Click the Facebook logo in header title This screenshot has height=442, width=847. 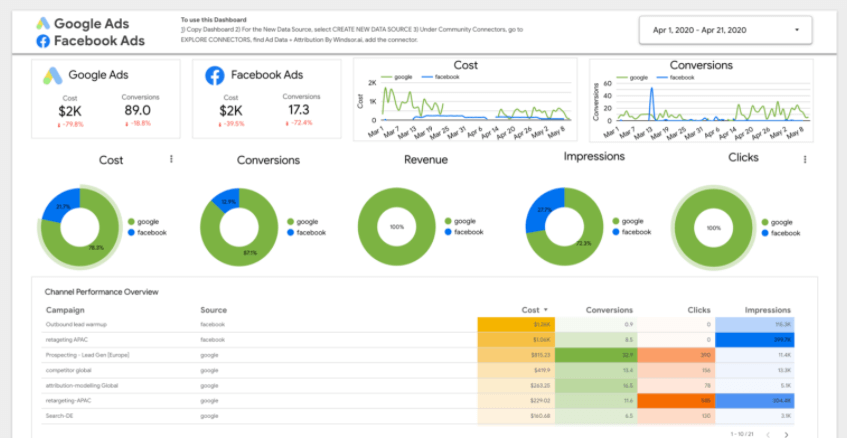(43, 41)
